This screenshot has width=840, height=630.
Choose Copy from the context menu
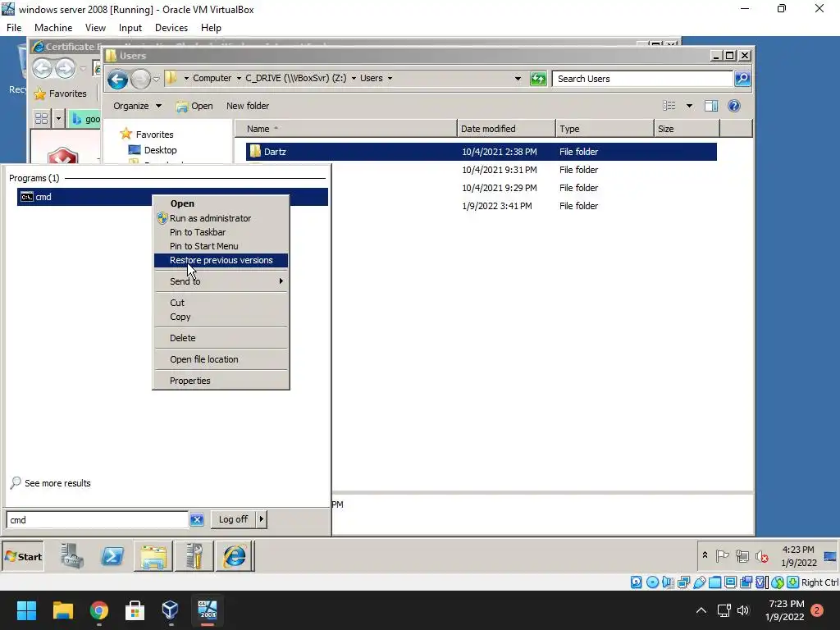point(221,317)
